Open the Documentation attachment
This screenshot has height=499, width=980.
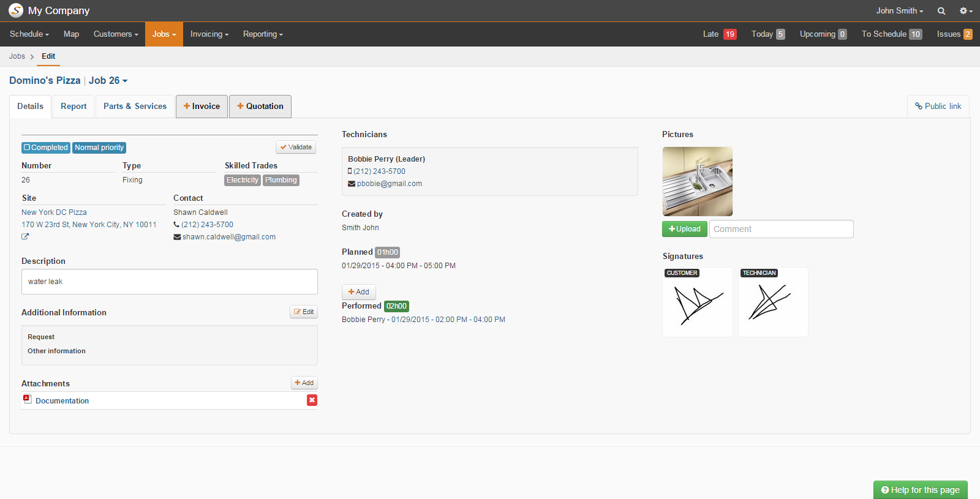(62, 401)
